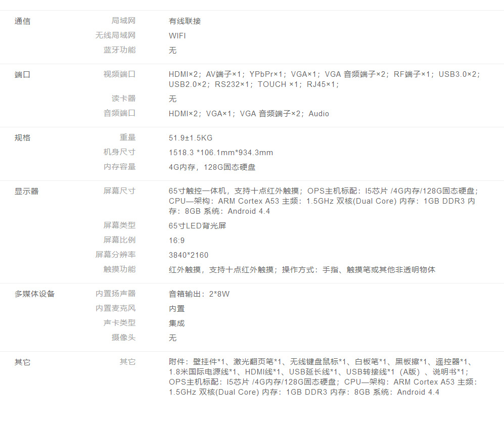Click the 16:9 aspect ratio value
The width and height of the screenshot is (504, 427).
pyautogui.click(x=177, y=241)
